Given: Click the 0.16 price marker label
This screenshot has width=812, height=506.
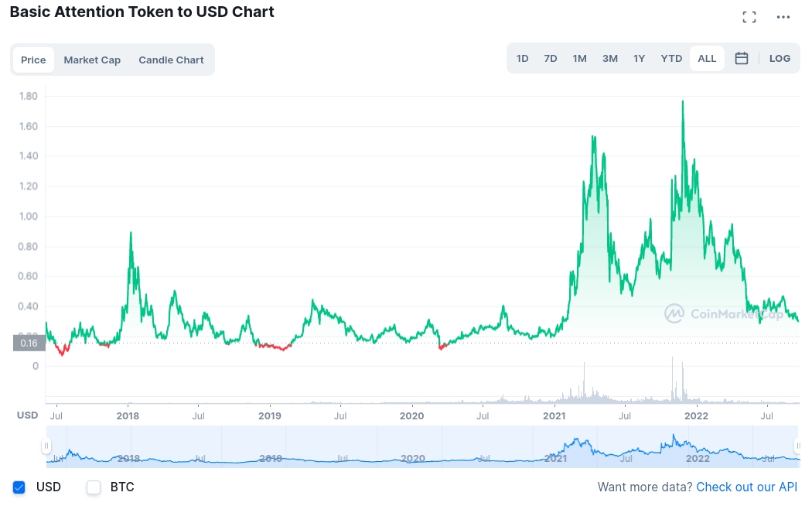Looking at the screenshot, I should [29, 343].
